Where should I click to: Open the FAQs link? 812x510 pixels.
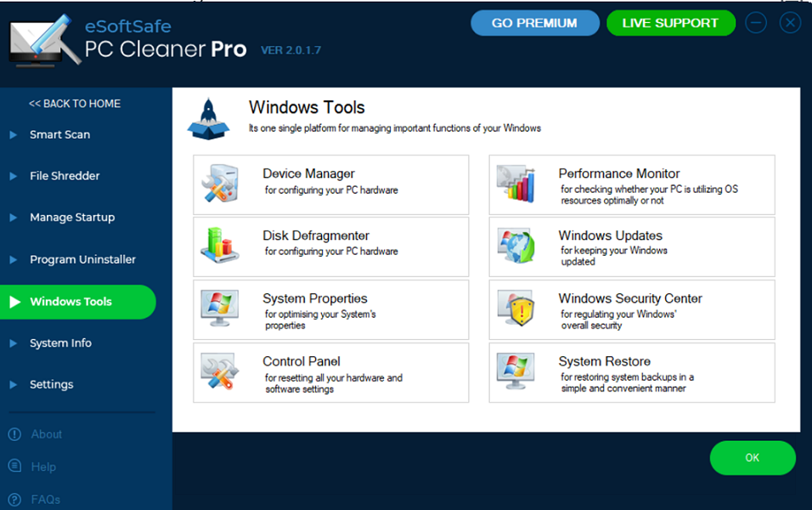(46, 500)
